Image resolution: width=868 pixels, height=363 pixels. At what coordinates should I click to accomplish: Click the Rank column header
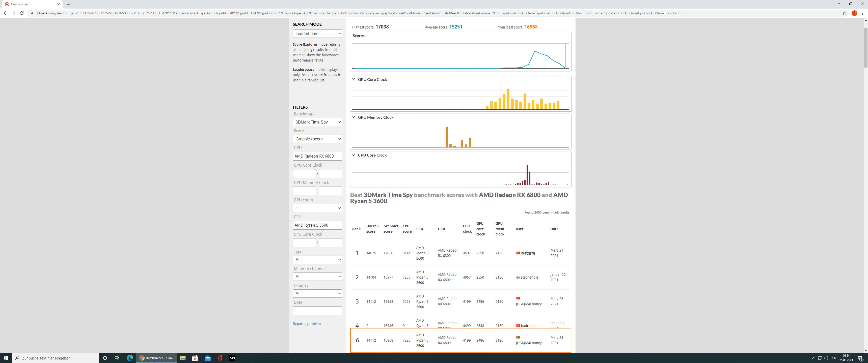(356, 229)
